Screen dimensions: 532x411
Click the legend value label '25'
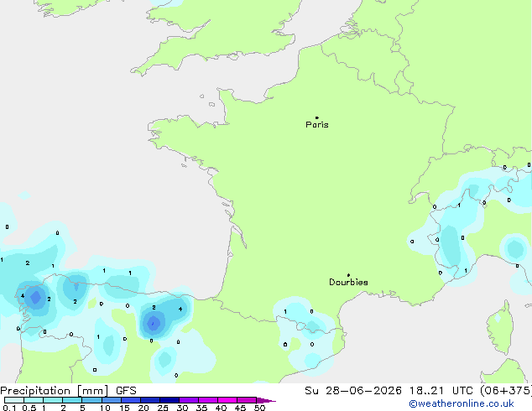(x=163, y=408)
